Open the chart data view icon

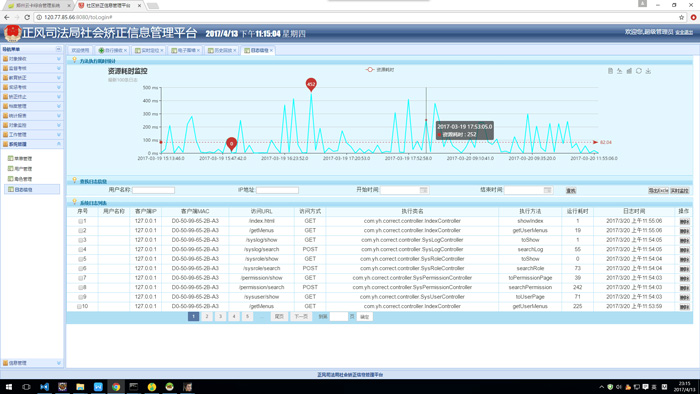[x=610, y=71]
